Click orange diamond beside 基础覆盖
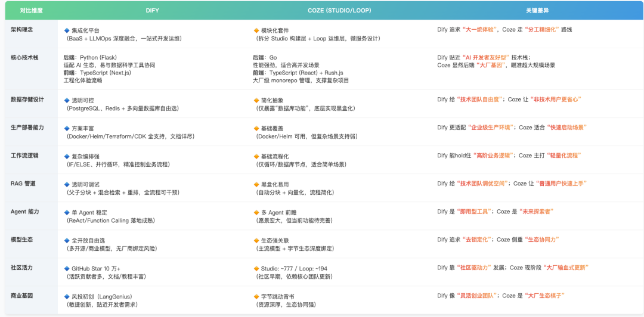Viewport: 644px width, 317px height. (256, 128)
